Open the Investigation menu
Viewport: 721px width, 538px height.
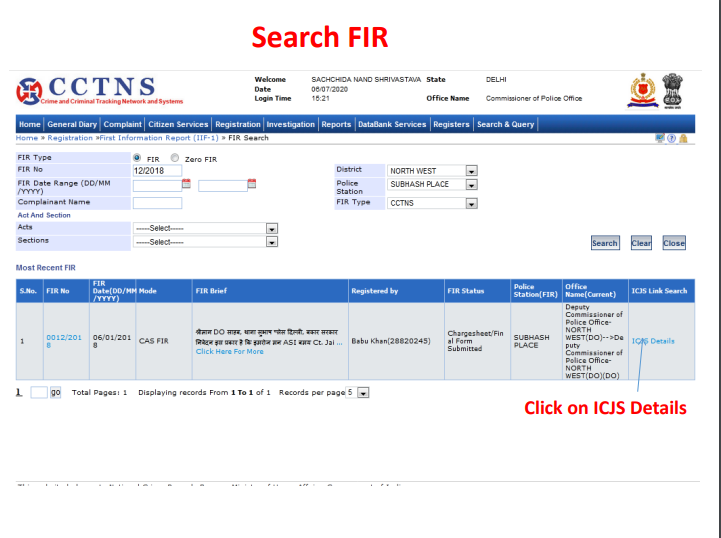[x=290, y=124]
